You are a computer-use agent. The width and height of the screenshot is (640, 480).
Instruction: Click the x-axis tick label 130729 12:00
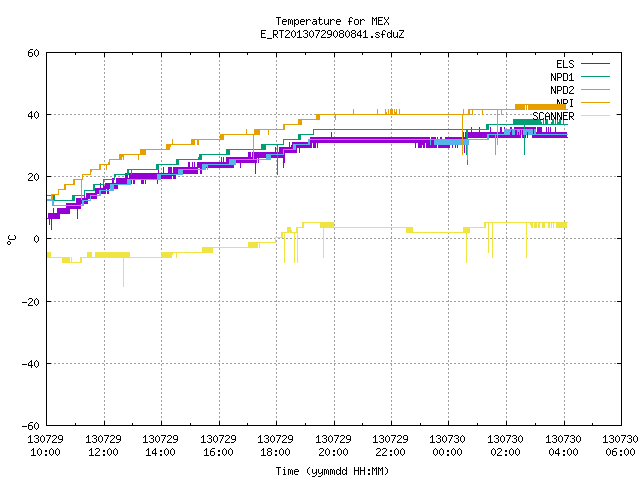tap(103, 446)
